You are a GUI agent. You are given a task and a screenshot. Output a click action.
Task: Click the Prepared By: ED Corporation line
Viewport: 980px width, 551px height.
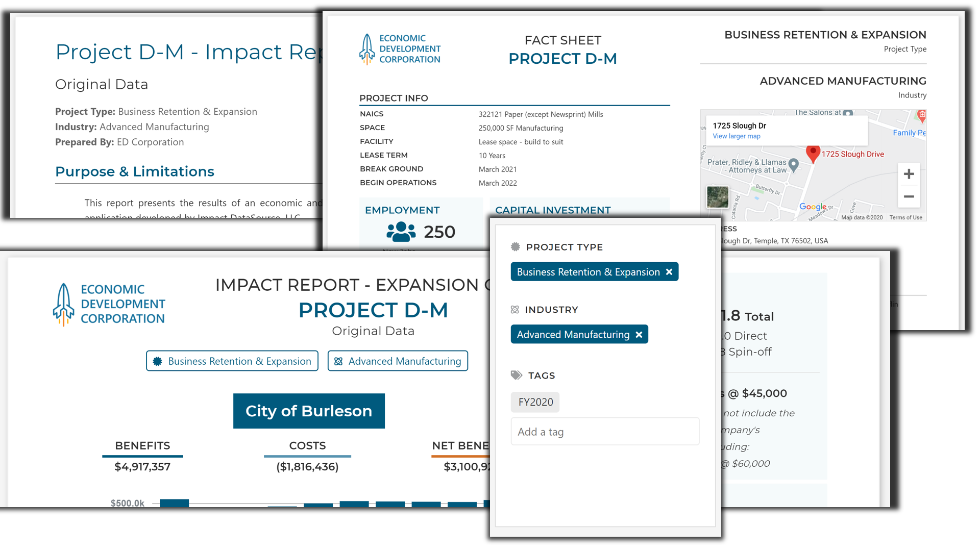119,142
